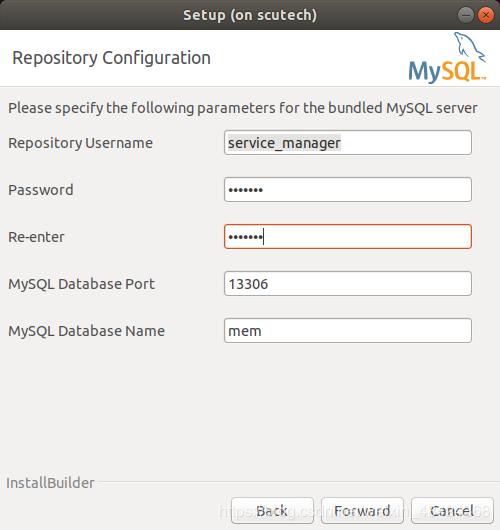The width and height of the screenshot is (500, 530).
Task: Click the Password label
Action: (x=41, y=190)
